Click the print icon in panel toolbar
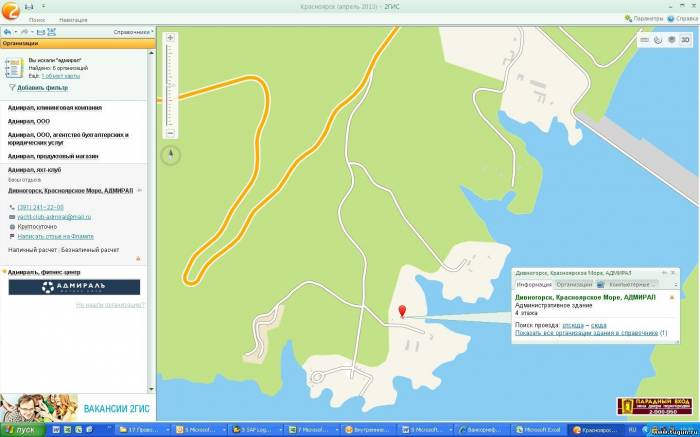Viewport: 700px width, 437px height. pyautogui.click(x=51, y=32)
